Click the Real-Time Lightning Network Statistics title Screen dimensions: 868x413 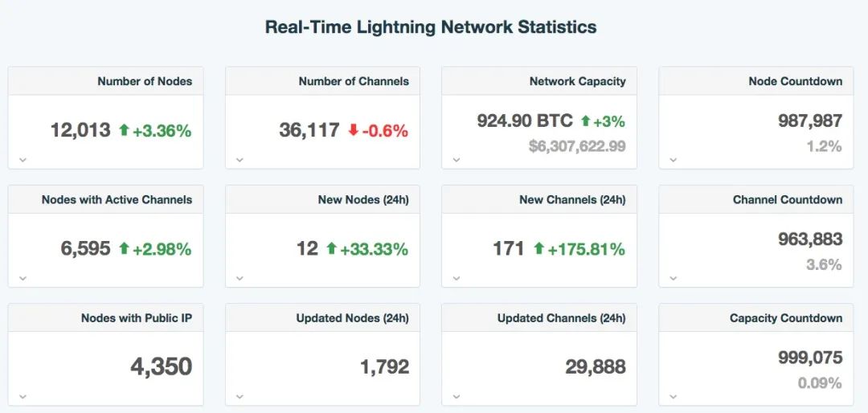pos(431,27)
